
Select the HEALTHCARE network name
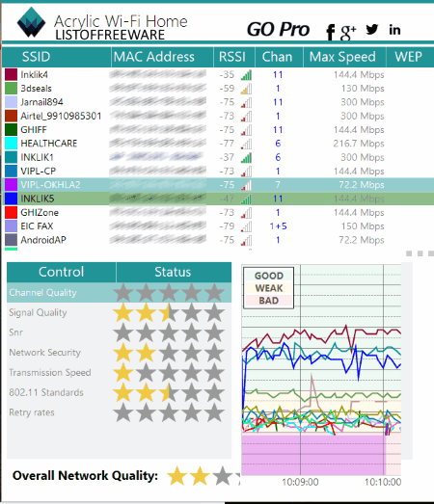point(49,144)
